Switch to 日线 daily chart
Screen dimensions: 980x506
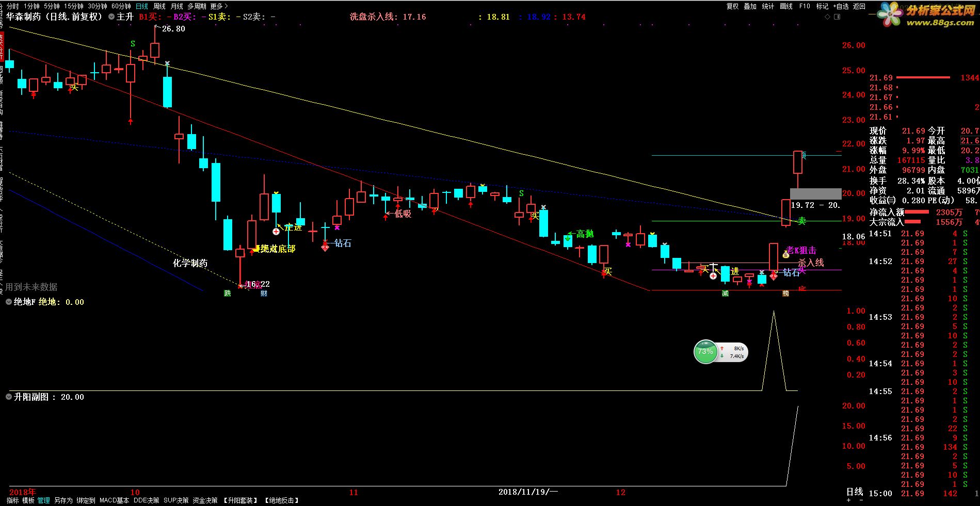coord(142,6)
